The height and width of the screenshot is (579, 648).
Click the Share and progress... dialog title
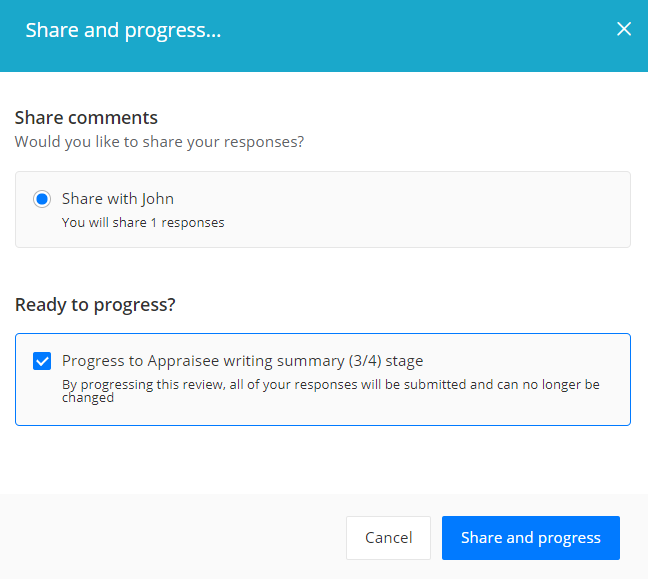point(123,30)
